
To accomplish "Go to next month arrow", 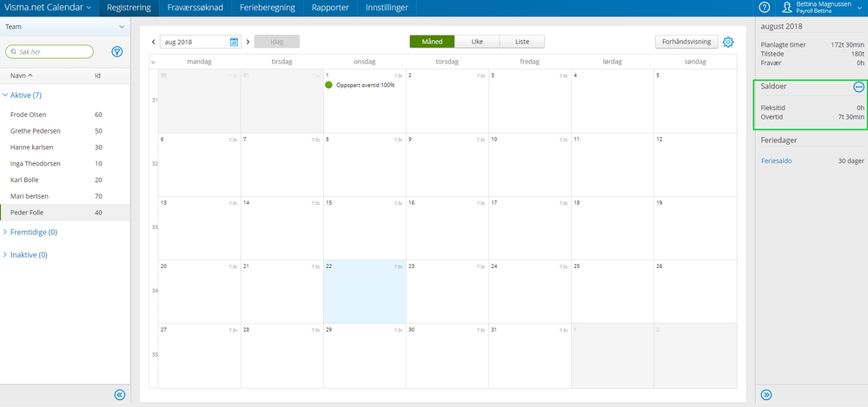I will pyautogui.click(x=248, y=42).
